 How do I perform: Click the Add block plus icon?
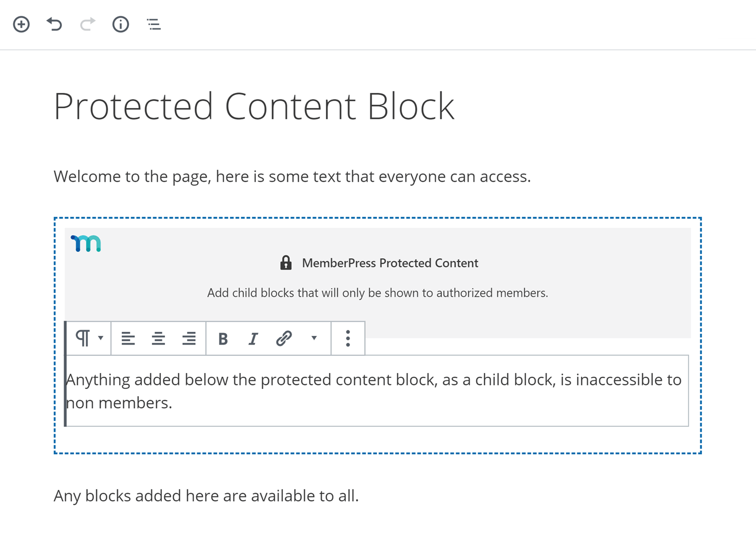click(21, 24)
